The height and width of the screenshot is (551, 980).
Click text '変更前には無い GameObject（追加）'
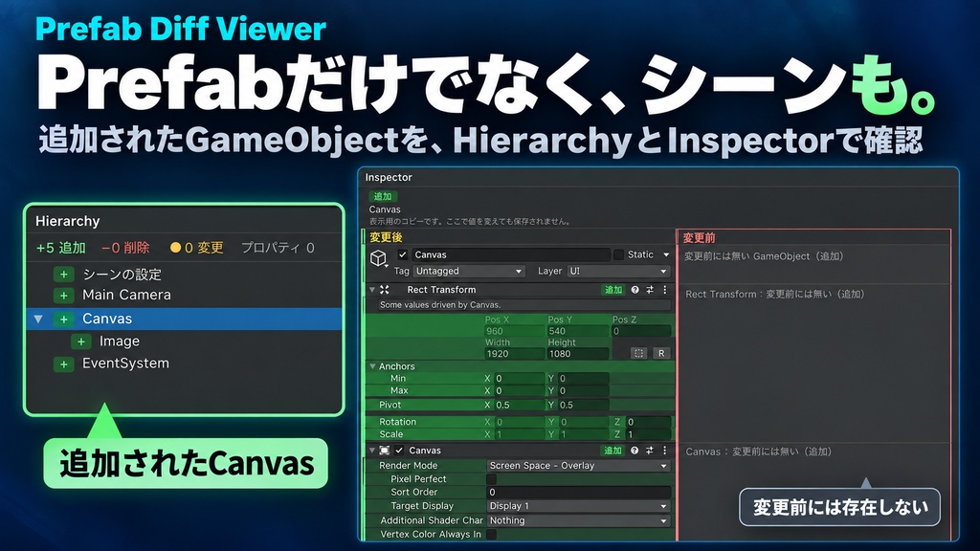click(x=764, y=256)
